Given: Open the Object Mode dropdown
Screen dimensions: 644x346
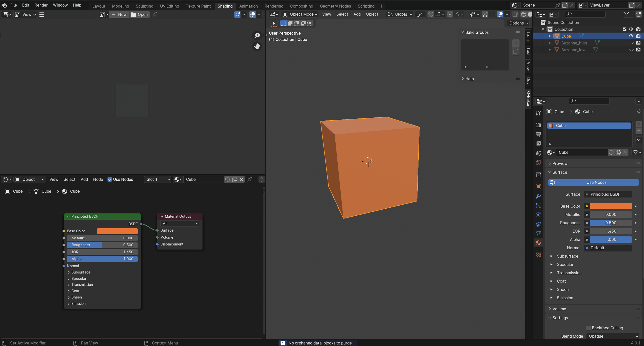Looking at the screenshot, I should pos(300,14).
